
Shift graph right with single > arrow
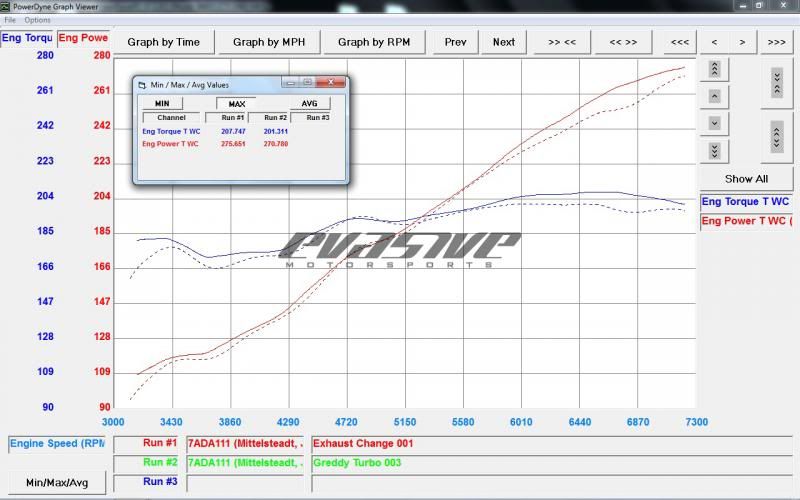pyautogui.click(x=742, y=42)
